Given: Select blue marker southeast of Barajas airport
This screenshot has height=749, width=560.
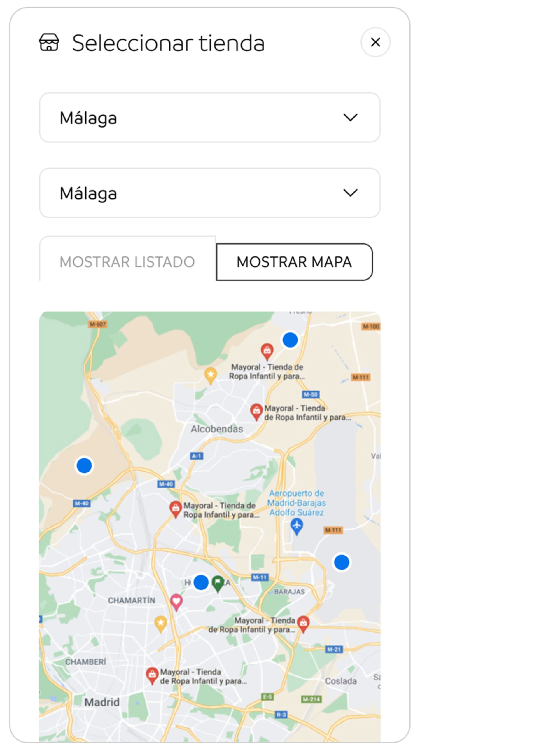Looking at the screenshot, I should click(x=342, y=563).
